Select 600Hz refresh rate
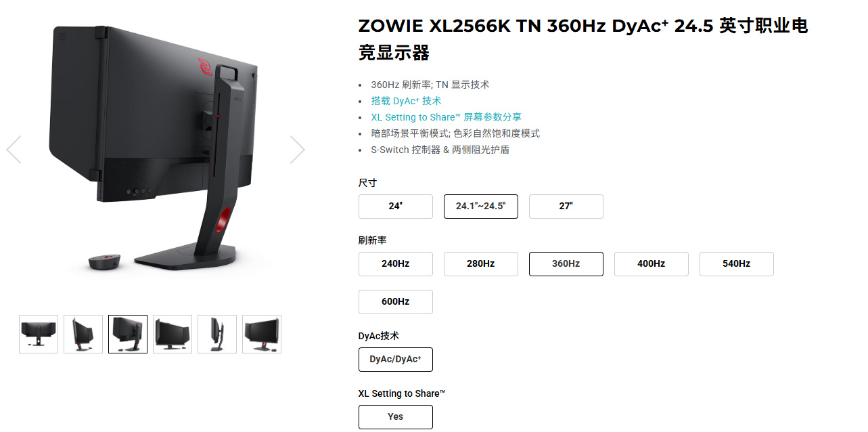This screenshot has width=868, height=432. point(396,302)
